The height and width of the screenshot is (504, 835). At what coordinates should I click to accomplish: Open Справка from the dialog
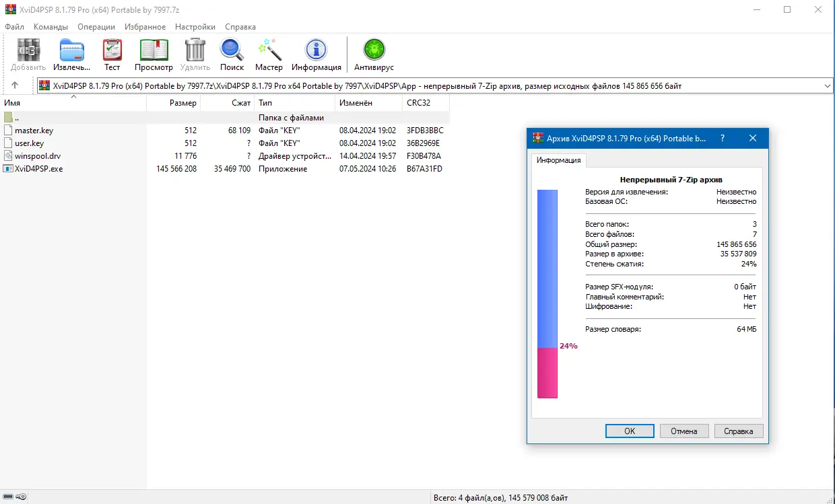coord(738,431)
